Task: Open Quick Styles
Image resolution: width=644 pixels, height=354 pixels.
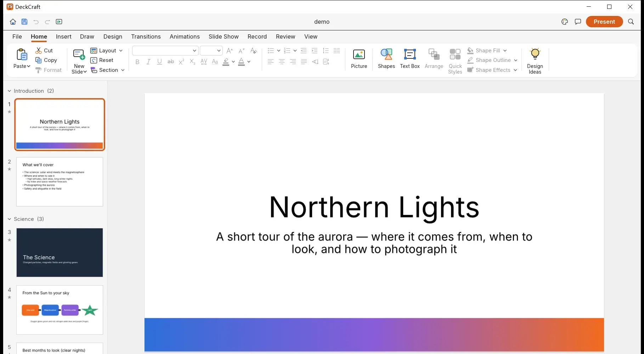Action: pyautogui.click(x=455, y=61)
